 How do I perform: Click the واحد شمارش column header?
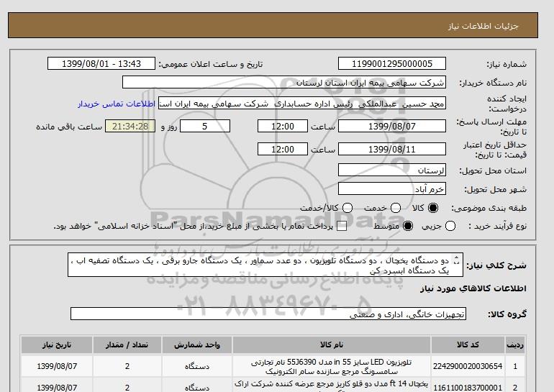coord(197,345)
